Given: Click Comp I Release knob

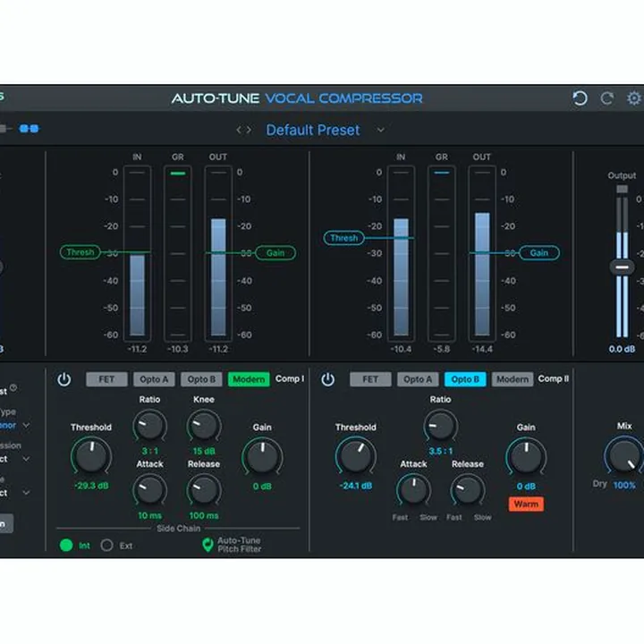Looking at the screenshot, I should pos(204,490).
